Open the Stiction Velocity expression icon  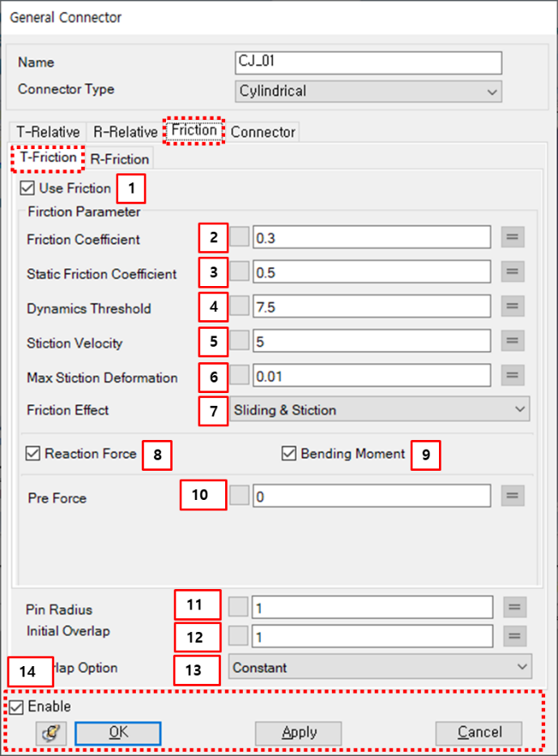[513, 341]
